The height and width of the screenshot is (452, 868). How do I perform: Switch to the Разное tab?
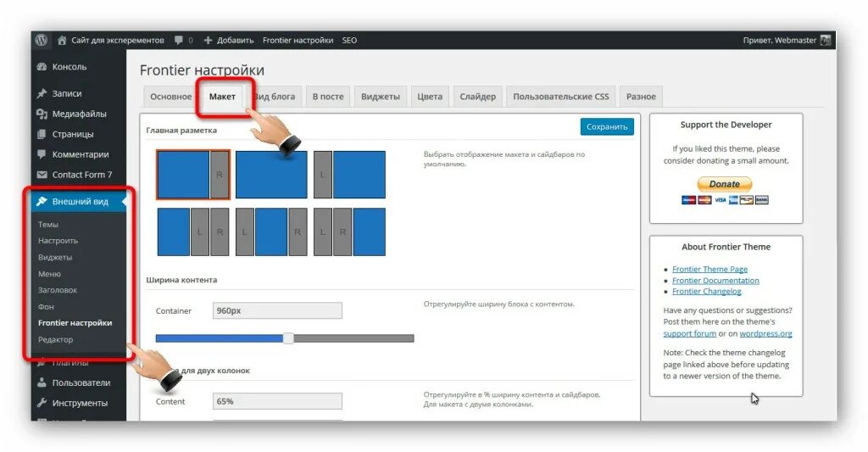tap(641, 97)
